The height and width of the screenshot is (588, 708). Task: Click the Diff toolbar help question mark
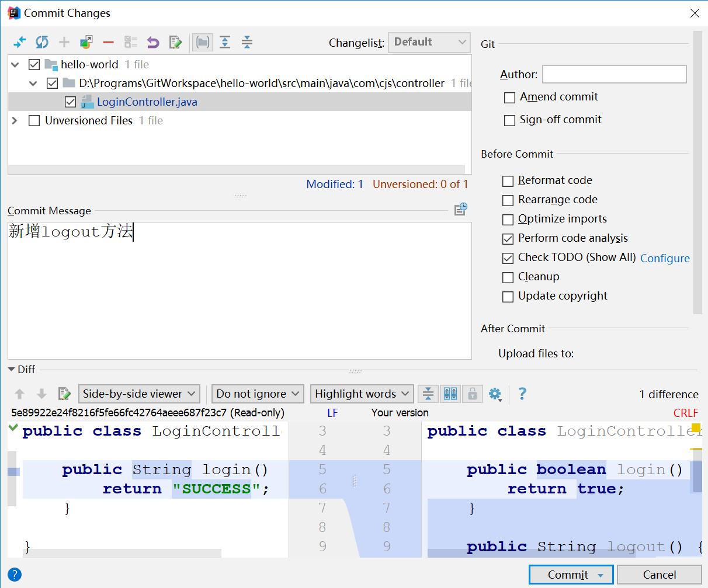pos(522,394)
